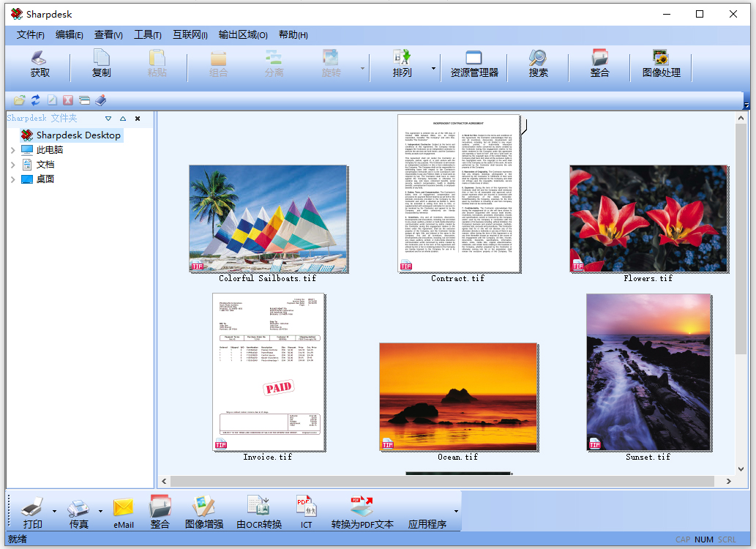Open the 转换为PDF文本 tool
This screenshot has width=756, height=549.
click(362, 511)
